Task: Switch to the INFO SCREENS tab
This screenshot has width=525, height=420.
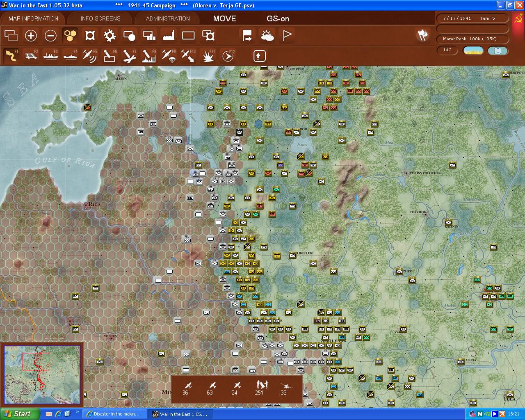Action: [100, 18]
